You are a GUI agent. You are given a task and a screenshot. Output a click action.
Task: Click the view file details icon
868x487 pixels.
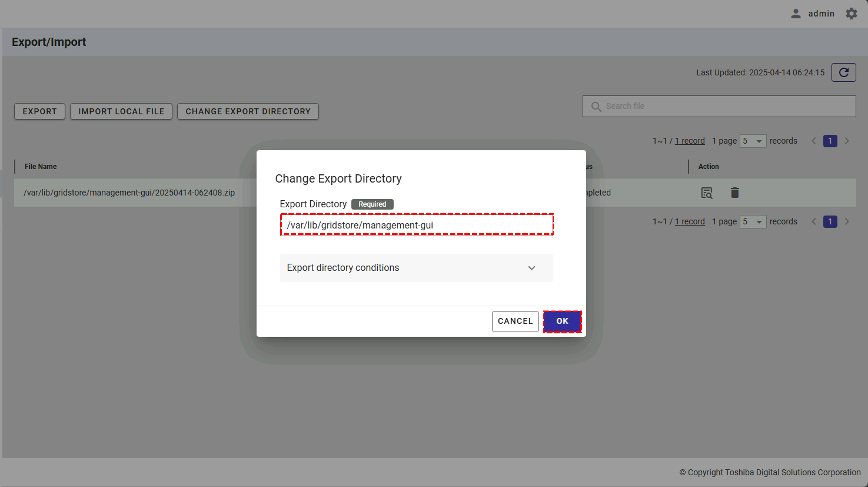pos(707,193)
